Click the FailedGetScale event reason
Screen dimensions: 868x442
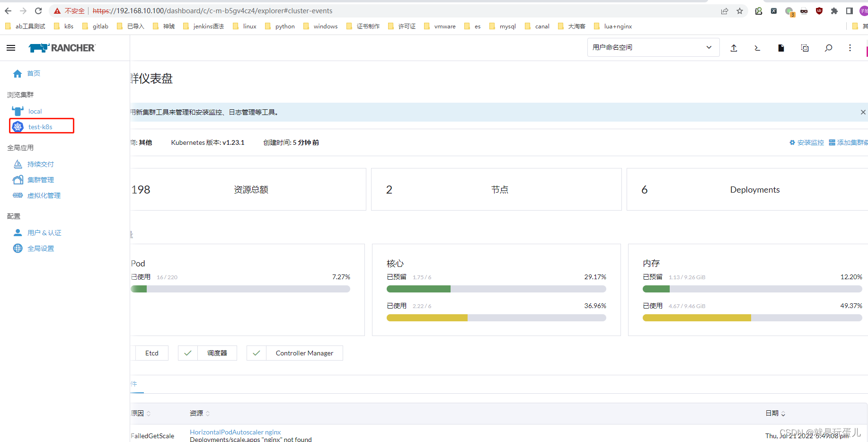(152, 436)
